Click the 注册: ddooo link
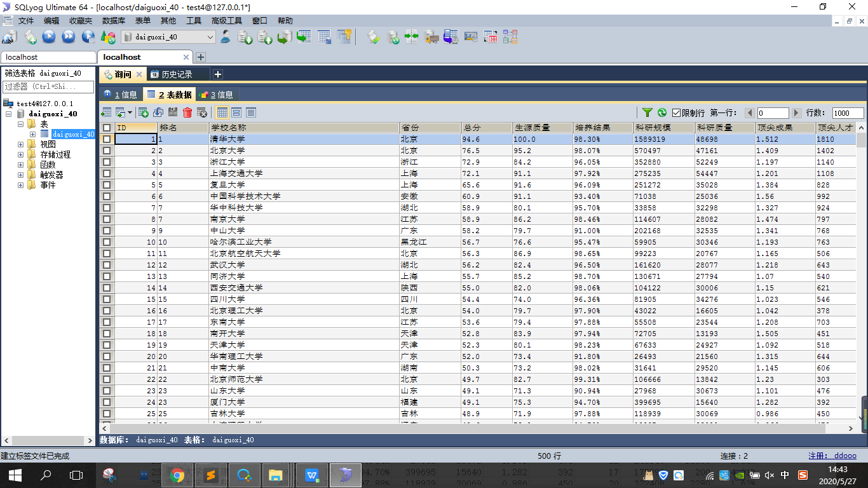The width and height of the screenshot is (868, 488). pos(832,456)
